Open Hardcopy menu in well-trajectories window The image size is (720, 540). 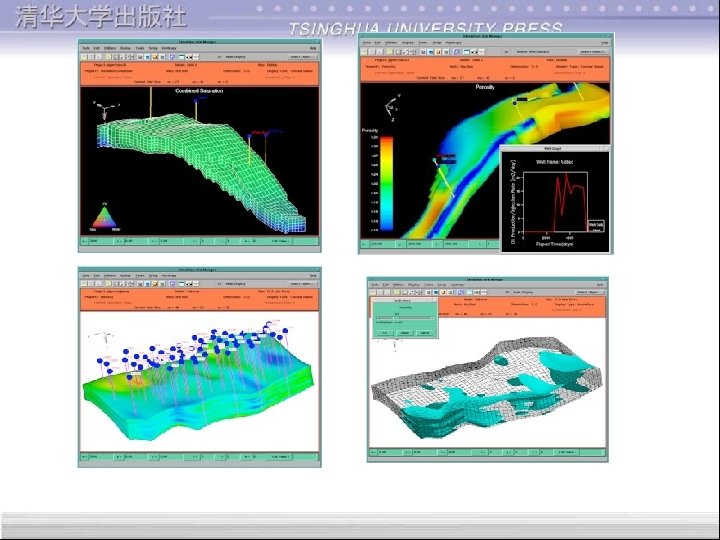pyautogui.click(x=169, y=276)
